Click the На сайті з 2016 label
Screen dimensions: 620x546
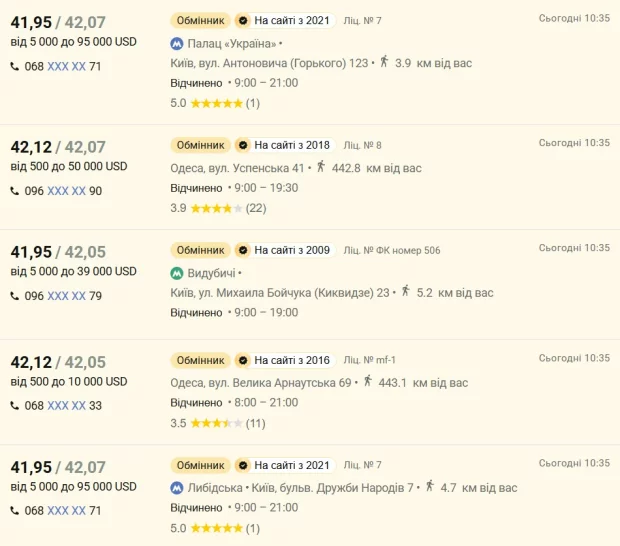pyautogui.click(x=292, y=360)
